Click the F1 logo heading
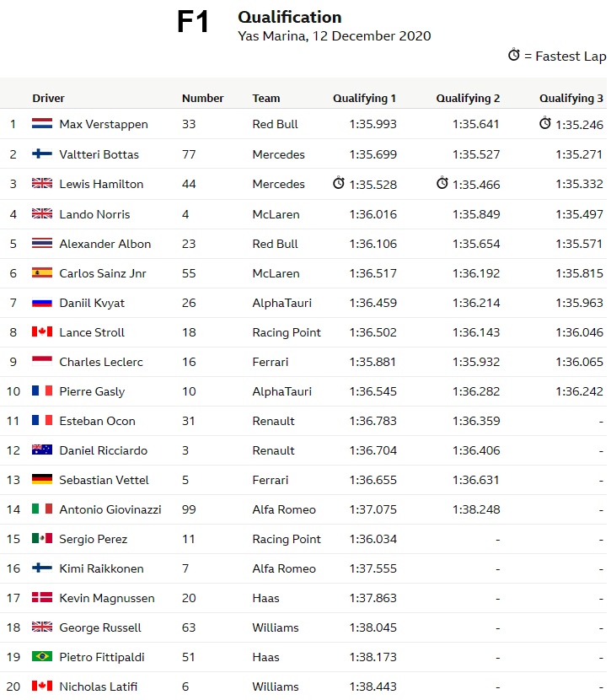Screen dimensions: 611x700 [193, 23]
